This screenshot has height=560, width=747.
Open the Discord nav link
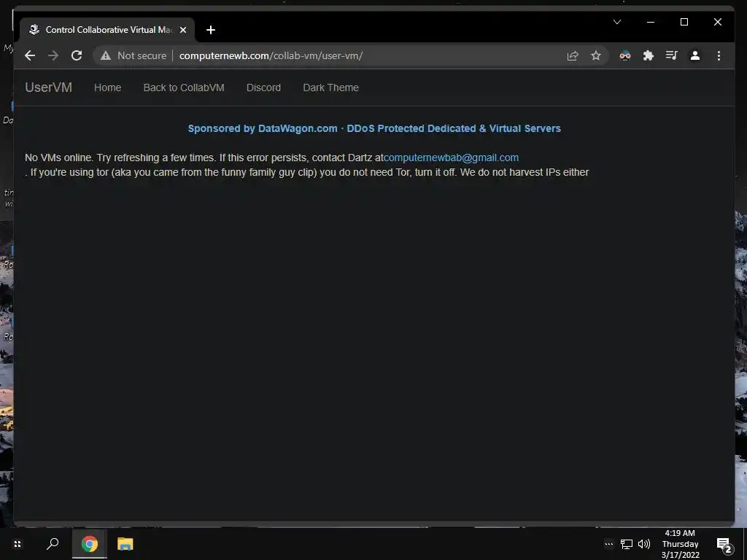coord(263,87)
